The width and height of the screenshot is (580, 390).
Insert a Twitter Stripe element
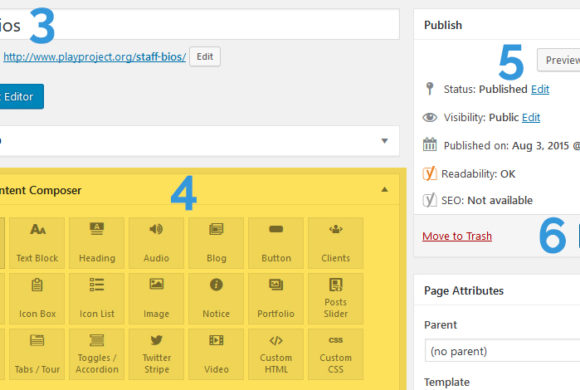point(156,354)
